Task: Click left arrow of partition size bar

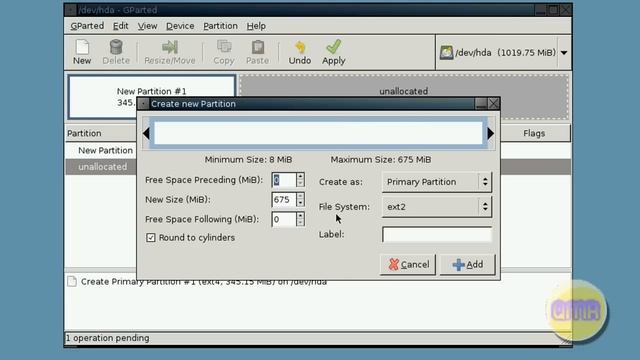Action: [x=146, y=133]
